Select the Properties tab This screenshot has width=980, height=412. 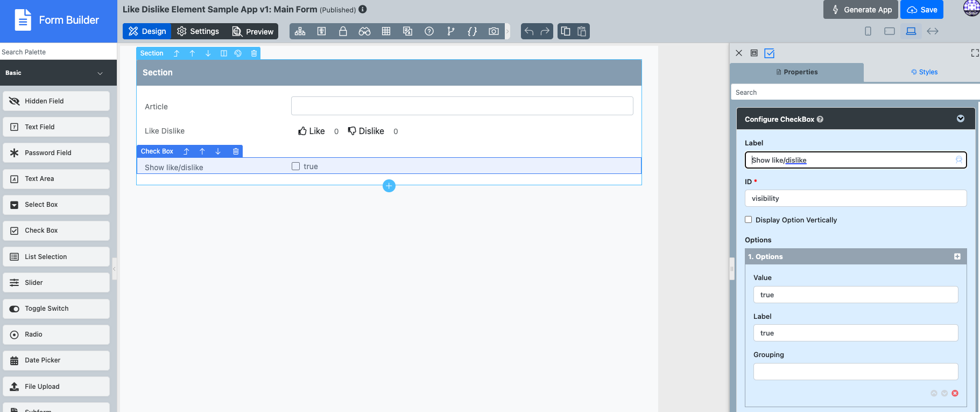point(797,72)
